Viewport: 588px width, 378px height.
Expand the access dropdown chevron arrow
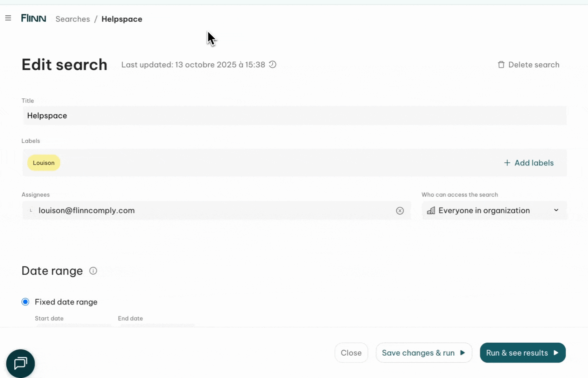[556, 210]
